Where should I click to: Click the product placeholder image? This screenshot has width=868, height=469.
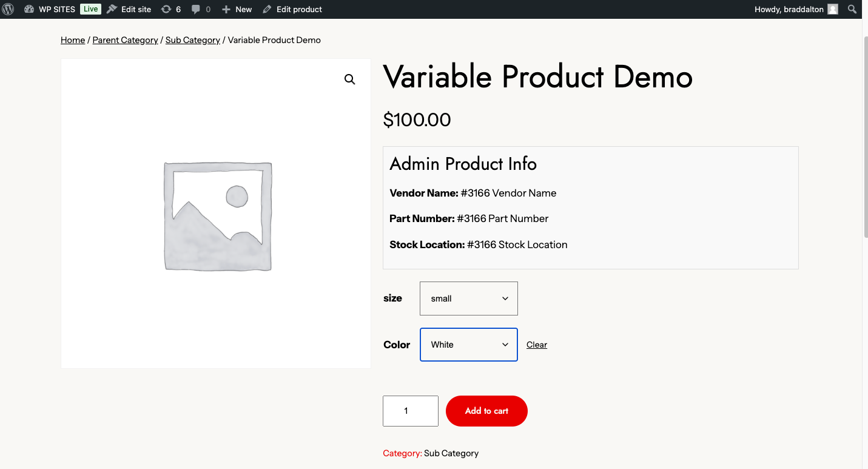coord(217,215)
